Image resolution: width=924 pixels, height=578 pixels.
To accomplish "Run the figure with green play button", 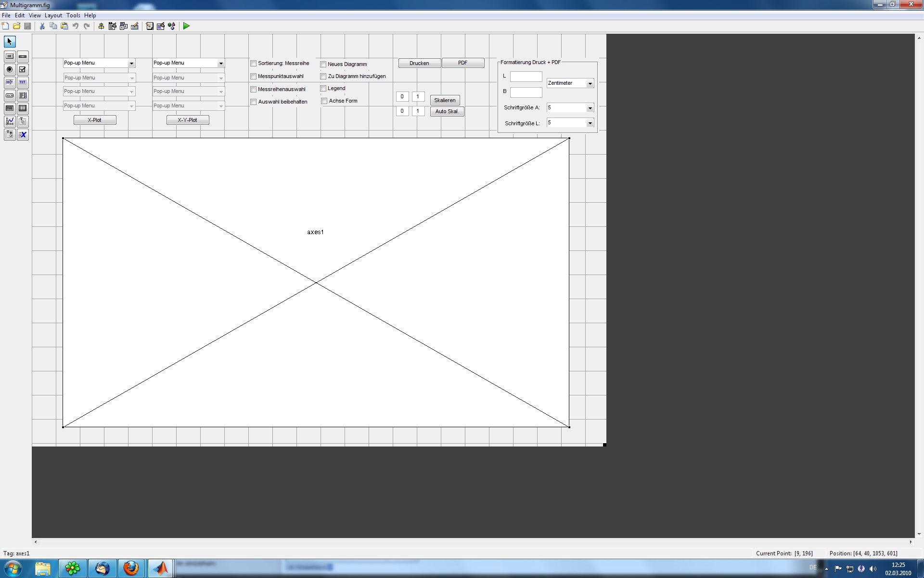I will click(186, 26).
